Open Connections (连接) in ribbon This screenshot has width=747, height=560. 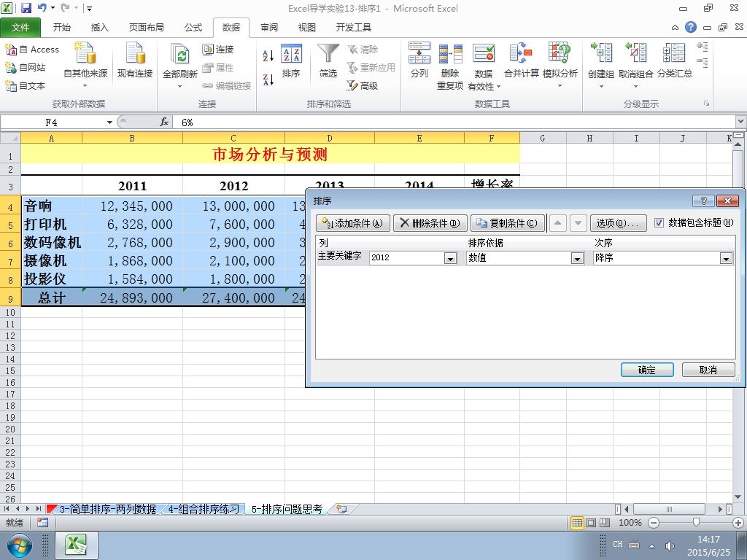(x=218, y=50)
